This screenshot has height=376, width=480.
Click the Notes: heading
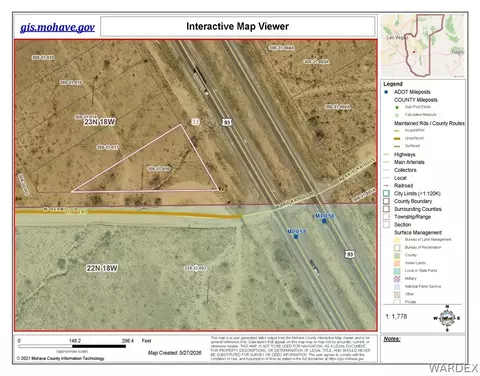[x=392, y=339]
